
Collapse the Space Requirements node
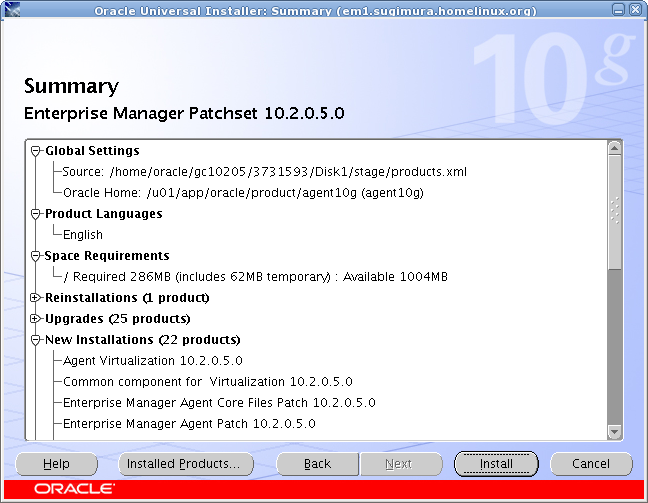[36, 256]
